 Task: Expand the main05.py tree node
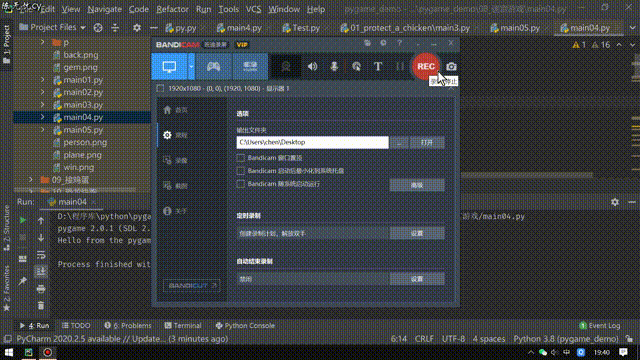pos(42,130)
